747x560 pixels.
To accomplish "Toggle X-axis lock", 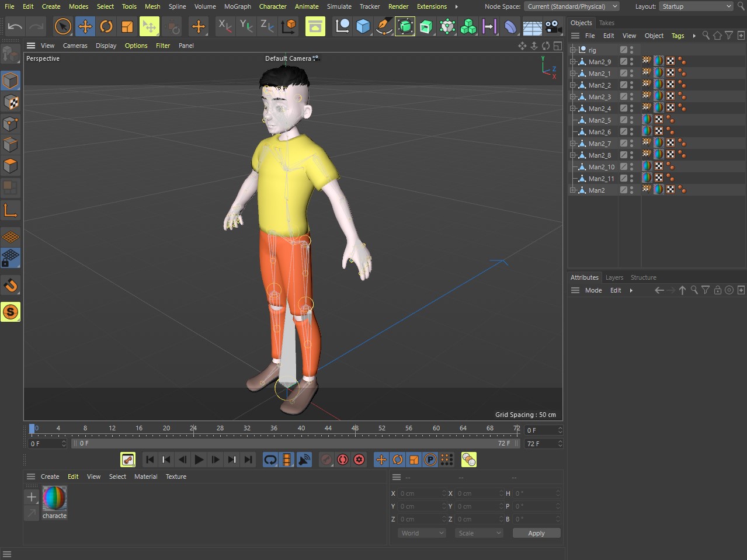I will (224, 26).
